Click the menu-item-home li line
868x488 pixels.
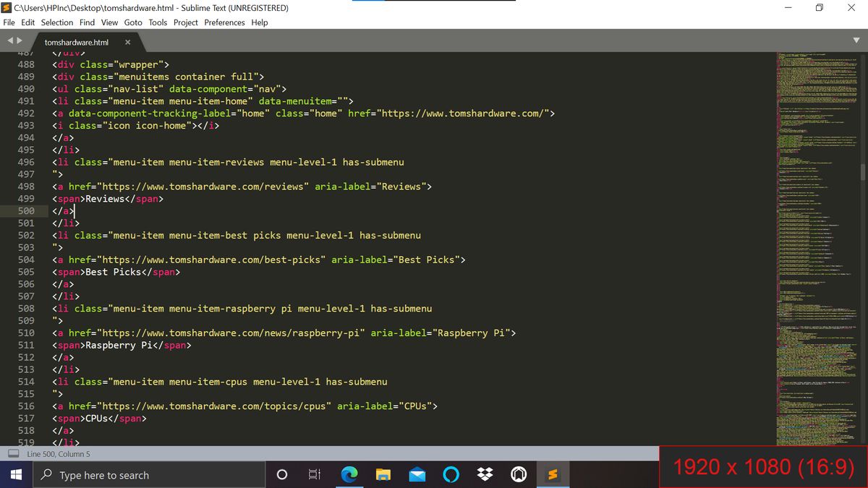[203, 101]
